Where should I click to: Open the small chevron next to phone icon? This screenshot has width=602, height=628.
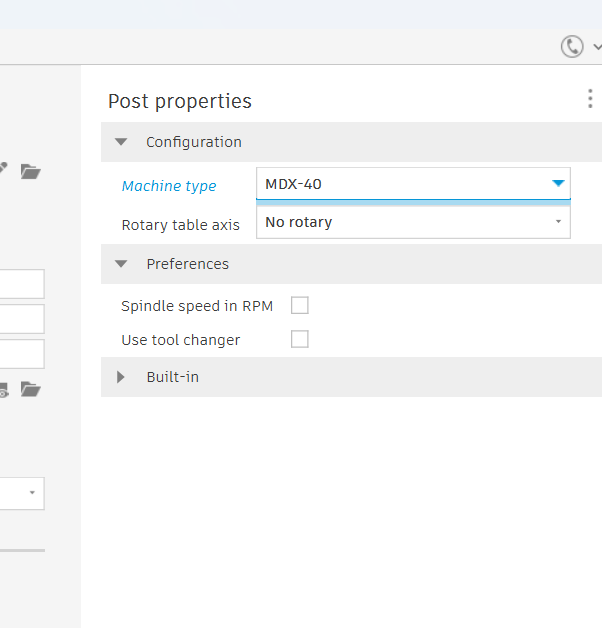click(x=598, y=47)
